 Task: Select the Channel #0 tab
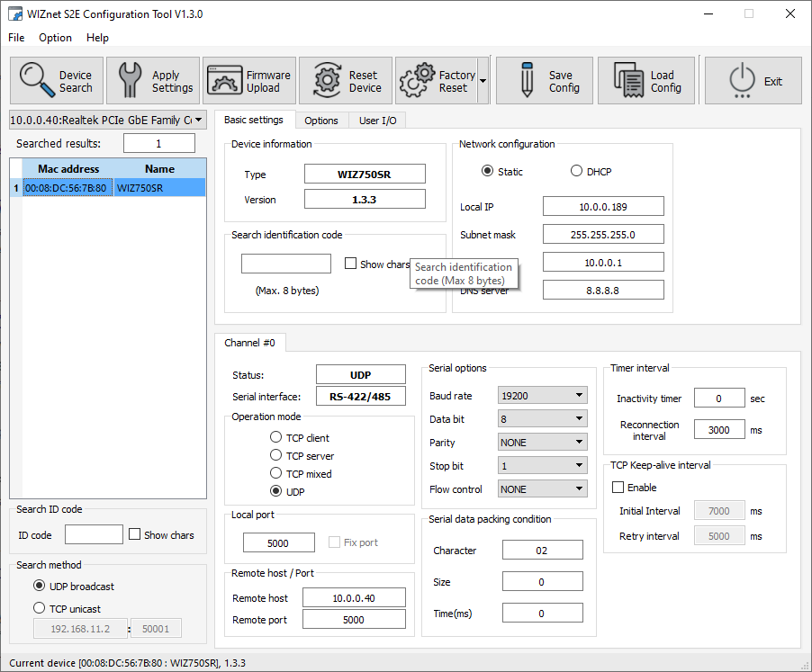pyautogui.click(x=249, y=343)
